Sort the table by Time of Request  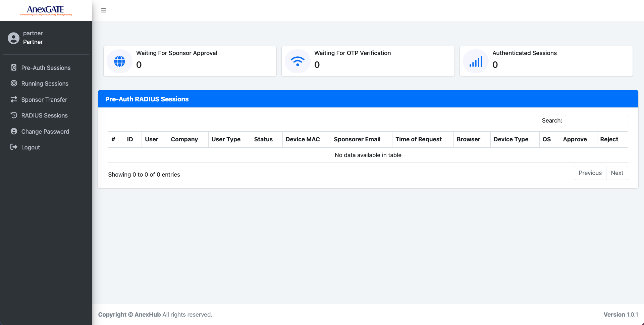(419, 139)
